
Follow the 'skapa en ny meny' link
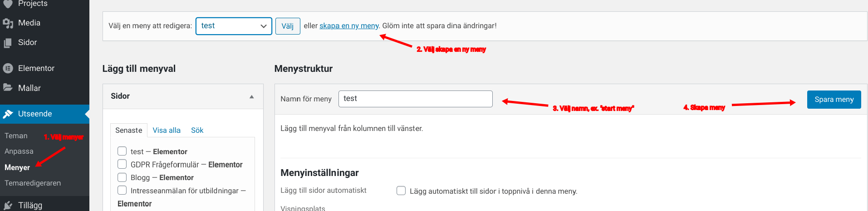click(x=349, y=26)
